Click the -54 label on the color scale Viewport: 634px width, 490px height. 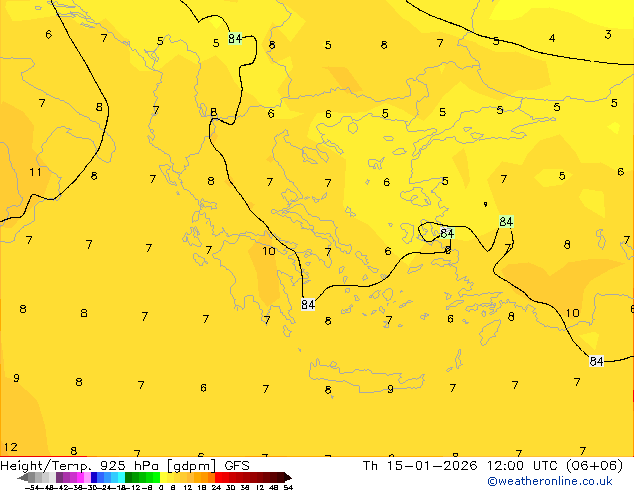(32, 487)
